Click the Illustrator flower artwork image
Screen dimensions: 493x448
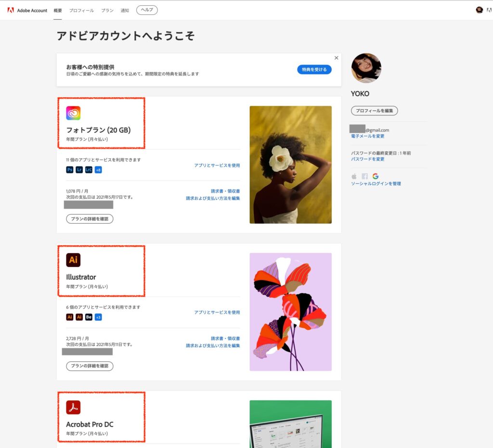[290, 312]
